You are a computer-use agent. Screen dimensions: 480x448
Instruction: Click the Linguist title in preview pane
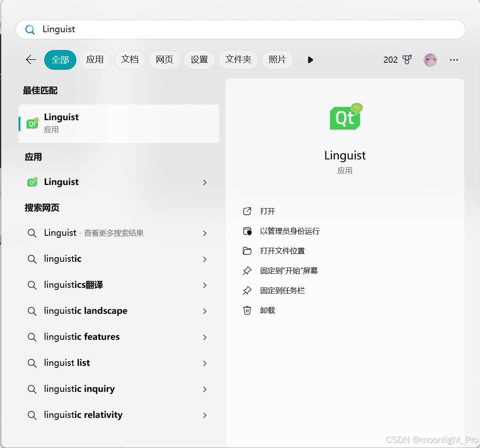pos(345,156)
